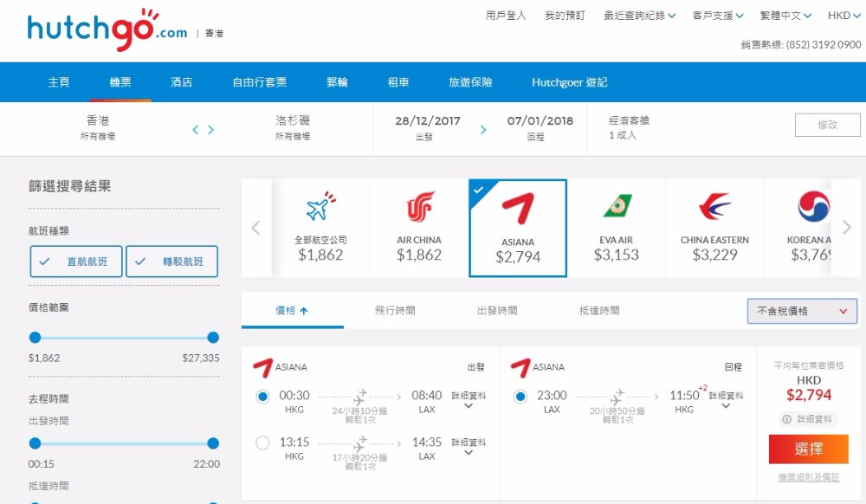Image resolution: width=866 pixels, height=504 pixels.
Task: Open 郵輪 cruise tab
Action: [337, 82]
